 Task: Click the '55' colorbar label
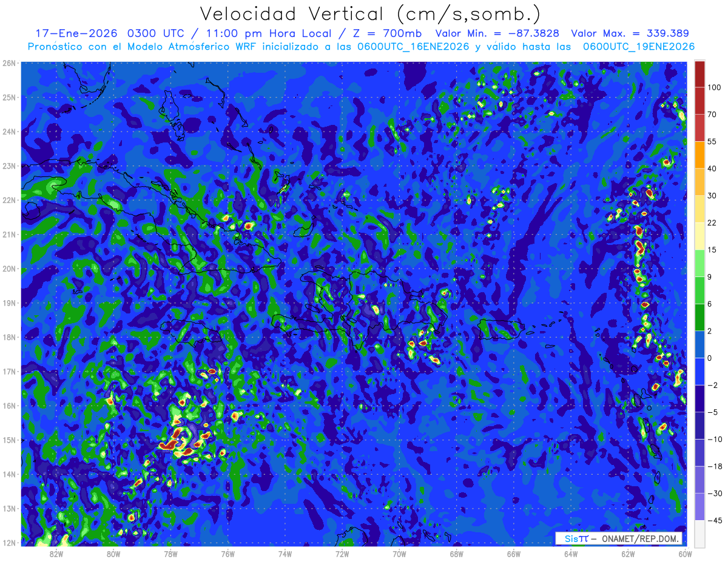tap(712, 141)
